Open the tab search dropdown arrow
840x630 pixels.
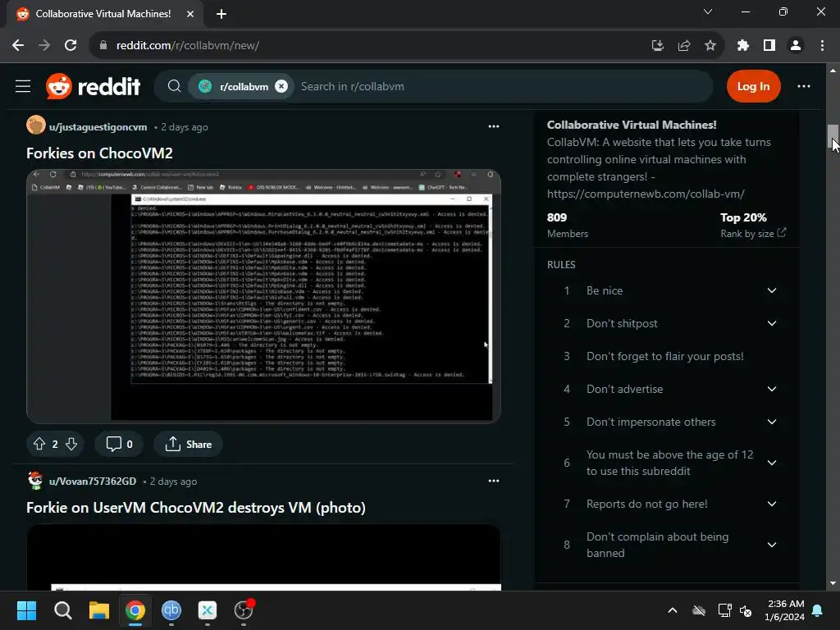708,11
